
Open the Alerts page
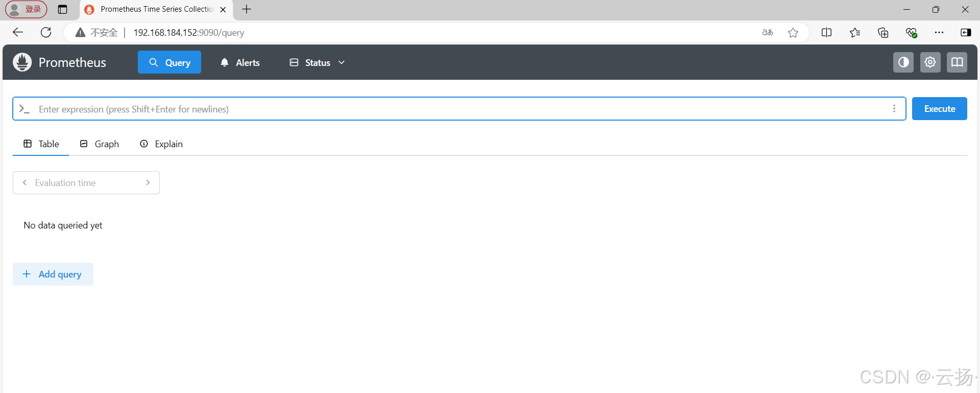coord(240,62)
